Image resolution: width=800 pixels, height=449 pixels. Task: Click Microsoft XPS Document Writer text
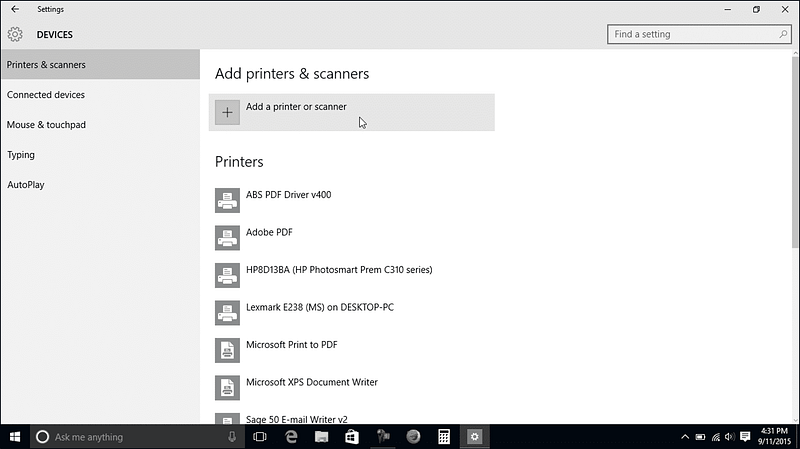pyautogui.click(x=312, y=382)
